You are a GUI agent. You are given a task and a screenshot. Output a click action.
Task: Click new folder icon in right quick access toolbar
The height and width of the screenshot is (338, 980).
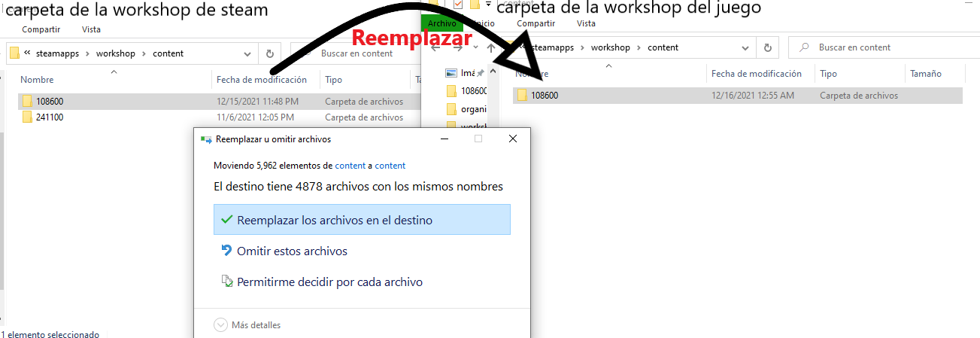(475, 5)
